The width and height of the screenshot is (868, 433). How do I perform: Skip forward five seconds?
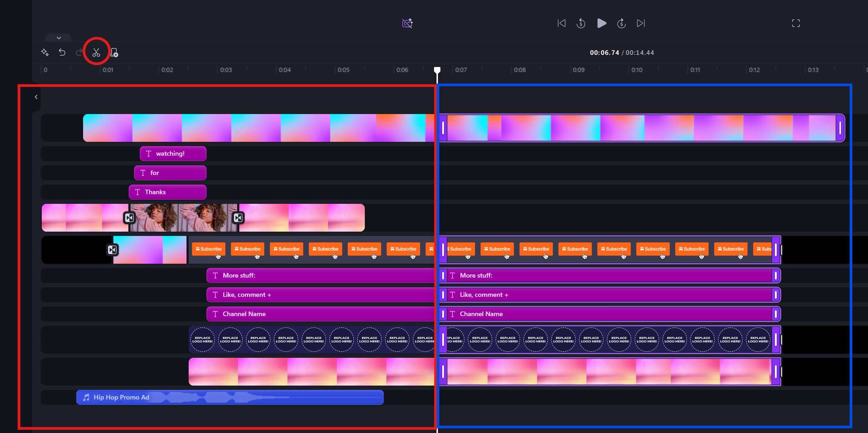point(622,23)
